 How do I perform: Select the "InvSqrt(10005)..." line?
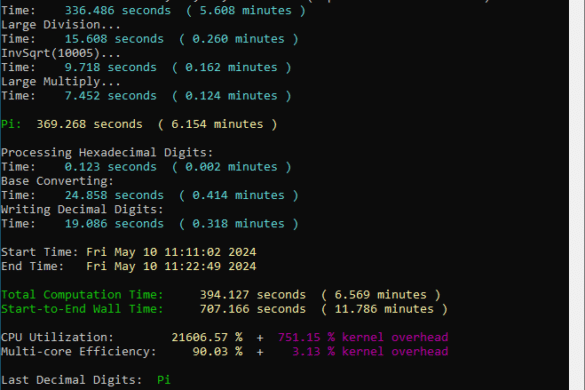(61, 53)
